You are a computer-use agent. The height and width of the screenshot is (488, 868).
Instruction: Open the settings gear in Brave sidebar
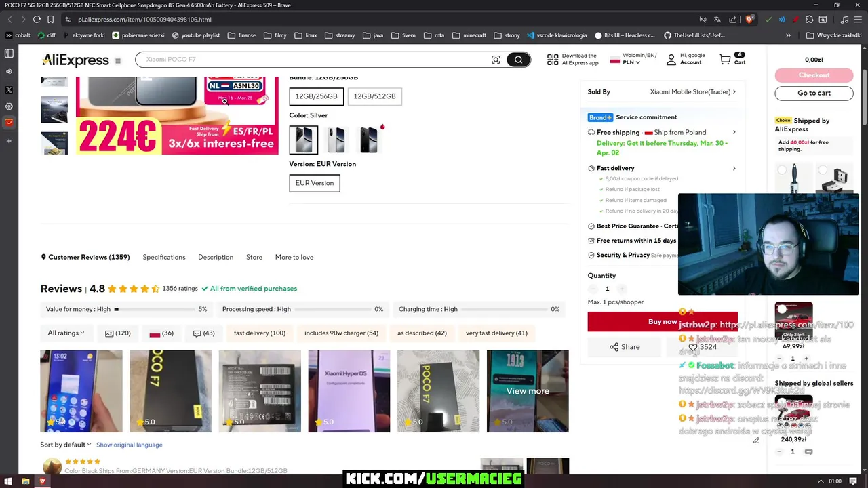(9, 106)
